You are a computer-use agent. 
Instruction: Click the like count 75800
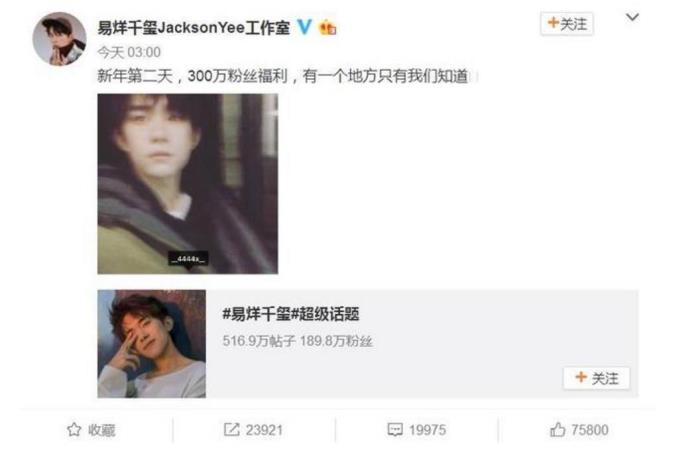[x=590, y=430]
